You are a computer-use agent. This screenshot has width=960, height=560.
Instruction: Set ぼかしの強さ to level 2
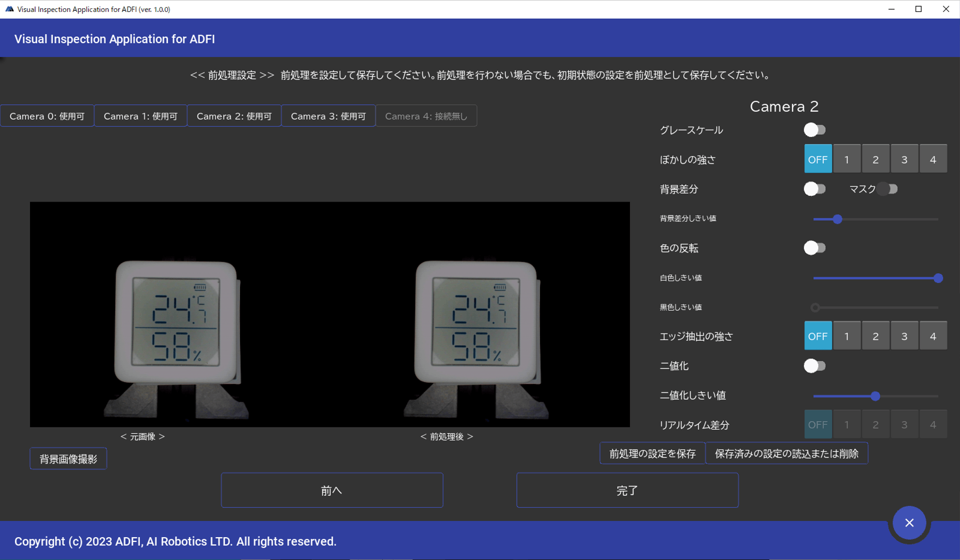[876, 160]
